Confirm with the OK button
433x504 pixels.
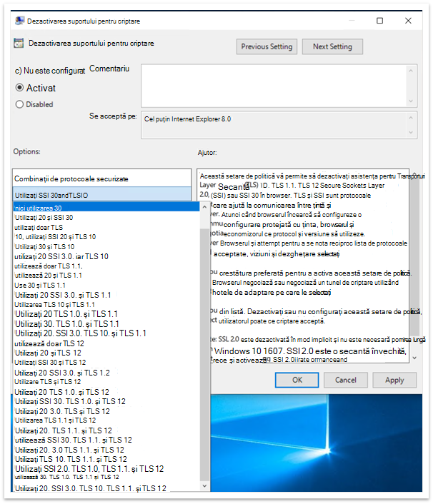pyautogui.click(x=297, y=380)
